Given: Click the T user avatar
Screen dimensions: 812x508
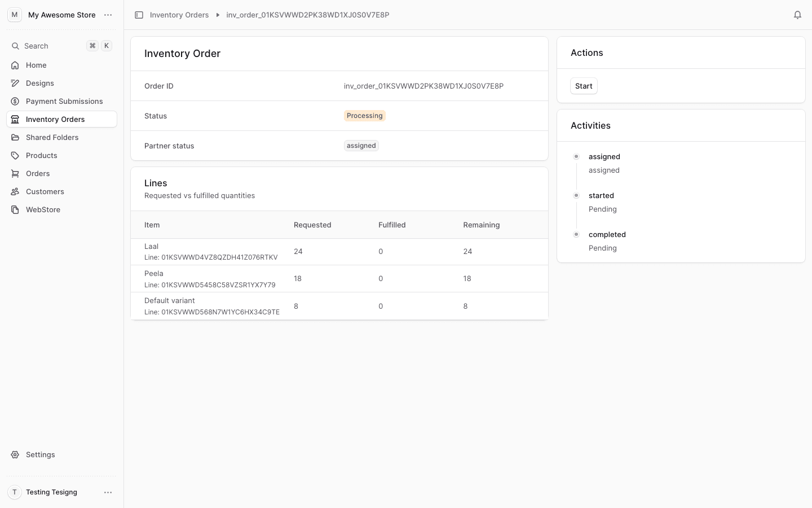Looking at the screenshot, I should 15,492.
